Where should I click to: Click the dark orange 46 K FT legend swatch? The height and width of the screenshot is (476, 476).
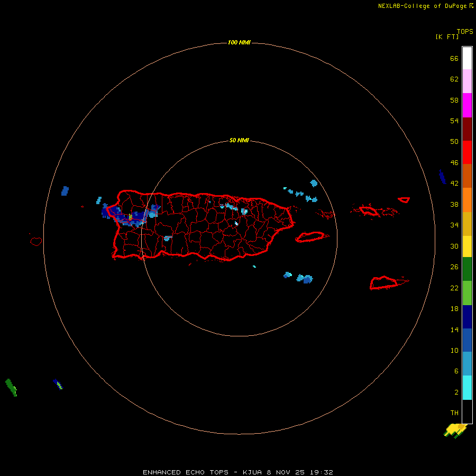[467, 176]
